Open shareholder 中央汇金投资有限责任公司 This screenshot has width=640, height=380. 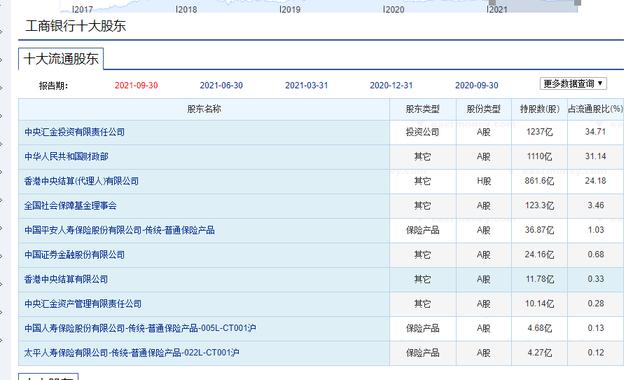point(74,132)
